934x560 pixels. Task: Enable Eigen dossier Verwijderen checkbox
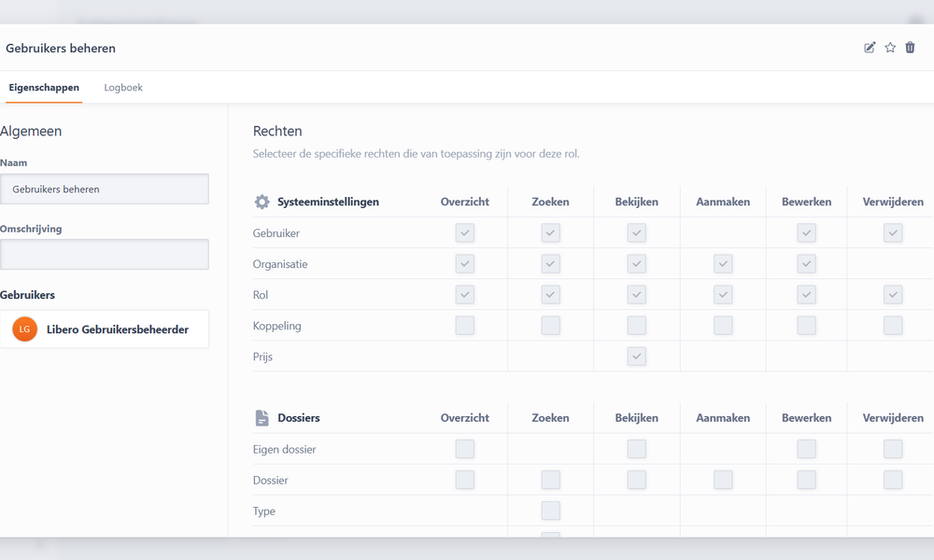pyautogui.click(x=893, y=449)
